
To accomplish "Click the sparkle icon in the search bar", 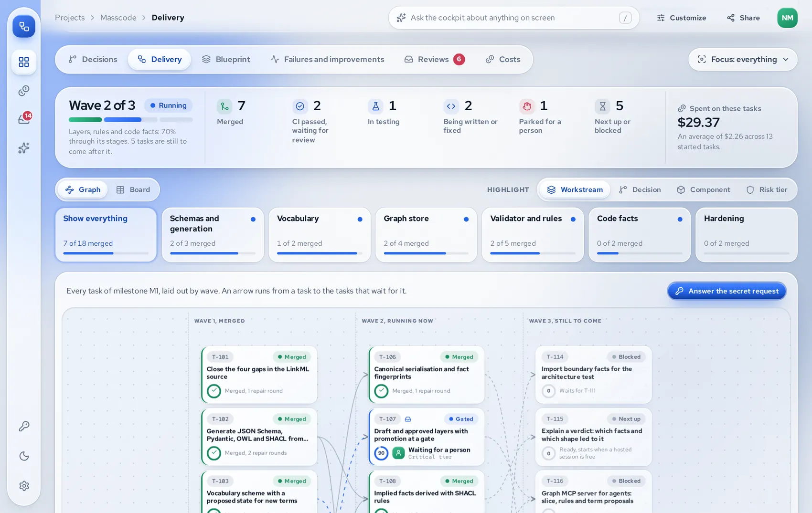I will 401,18.
